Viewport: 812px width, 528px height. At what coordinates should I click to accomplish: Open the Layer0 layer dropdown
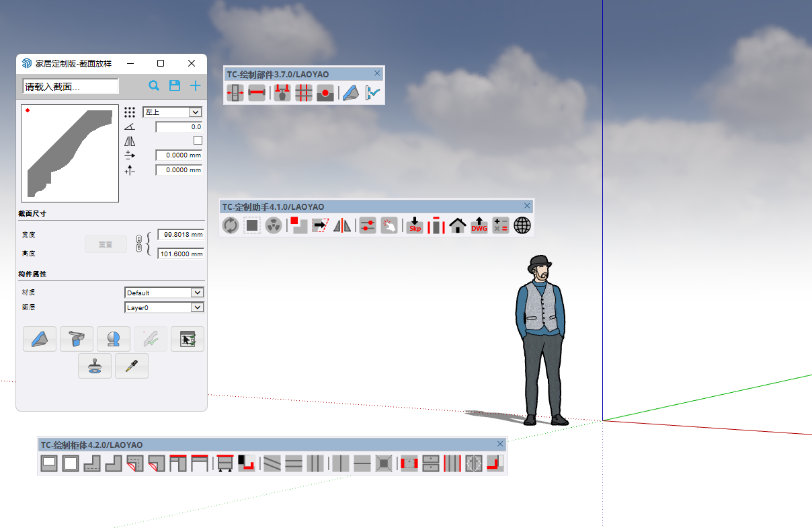tap(164, 307)
